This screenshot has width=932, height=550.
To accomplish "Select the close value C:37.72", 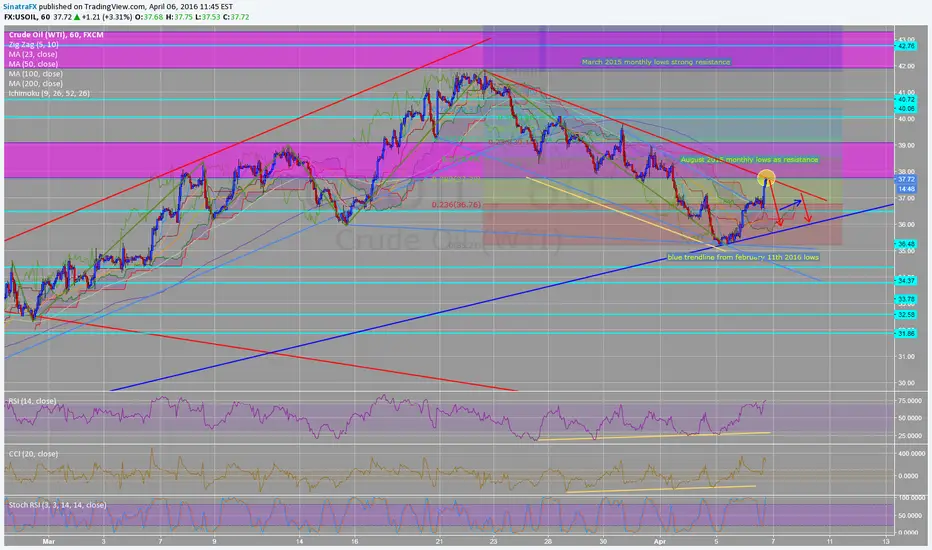I will (x=237, y=17).
